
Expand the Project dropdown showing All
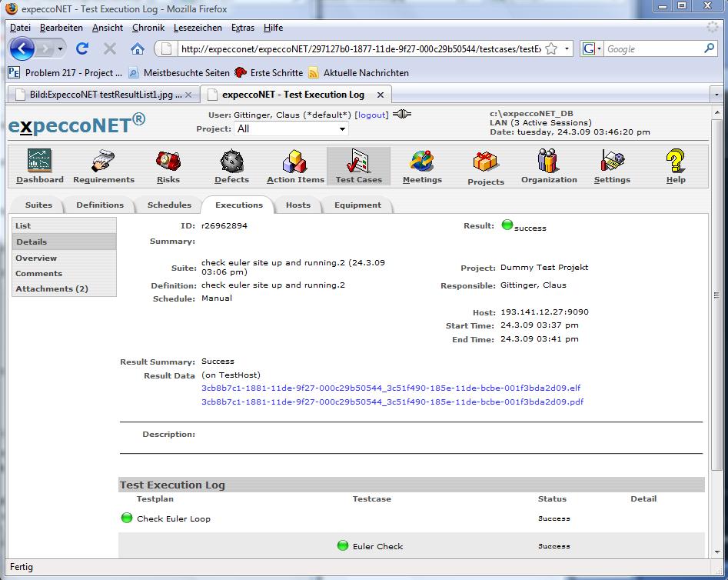click(x=291, y=129)
